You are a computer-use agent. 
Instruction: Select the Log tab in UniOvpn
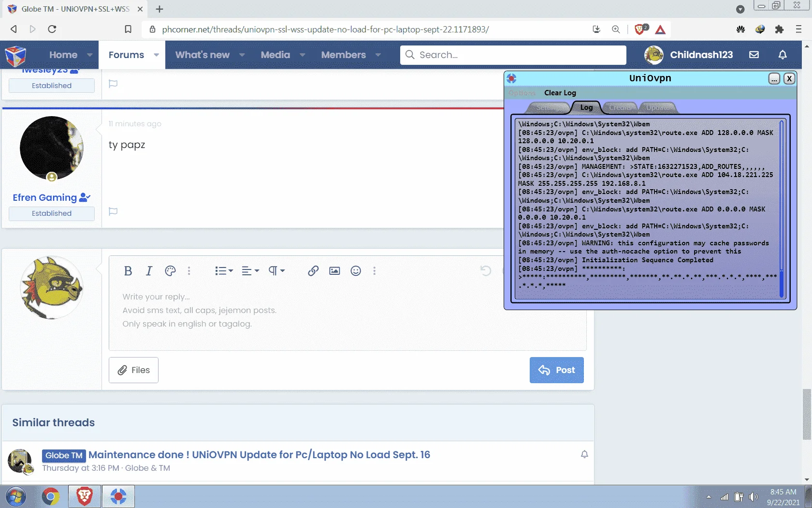586,107
